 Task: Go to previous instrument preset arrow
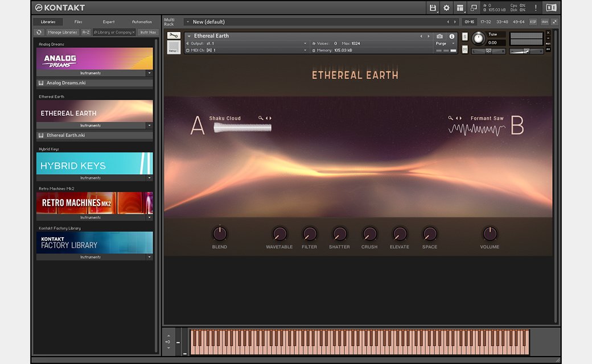[x=421, y=36]
